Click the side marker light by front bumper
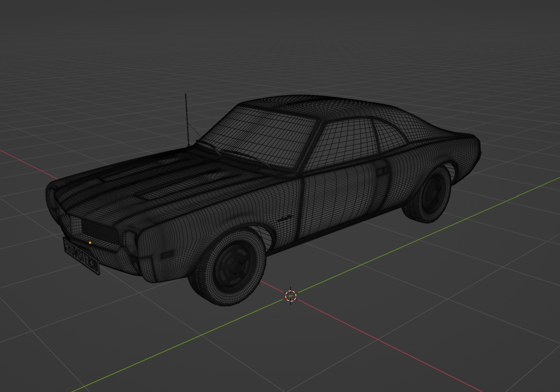 [167, 254]
